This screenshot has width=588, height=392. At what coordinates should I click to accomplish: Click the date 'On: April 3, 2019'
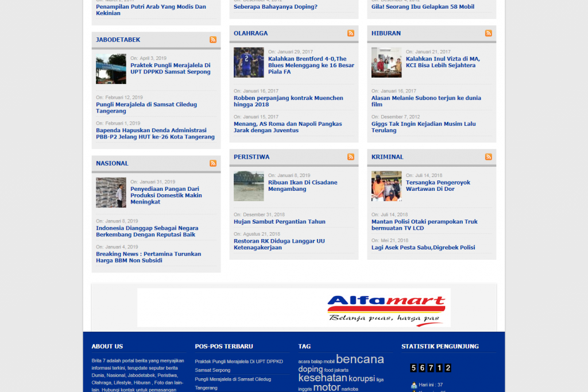(149, 58)
